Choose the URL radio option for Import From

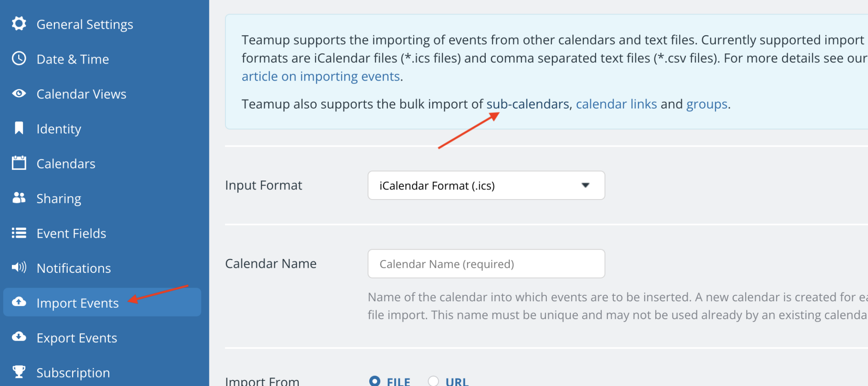(433, 381)
